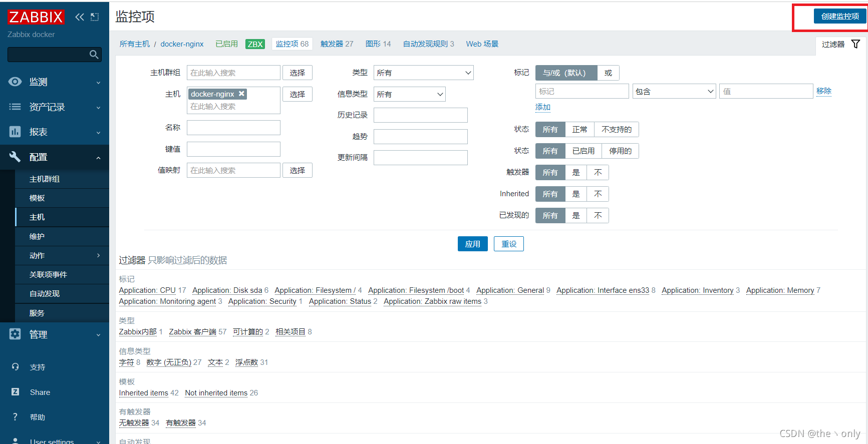Image resolution: width=868 pixels, height=444 pixels.
Task: Open 自动发现规则 3 tab
Action: tap(429, 44)
